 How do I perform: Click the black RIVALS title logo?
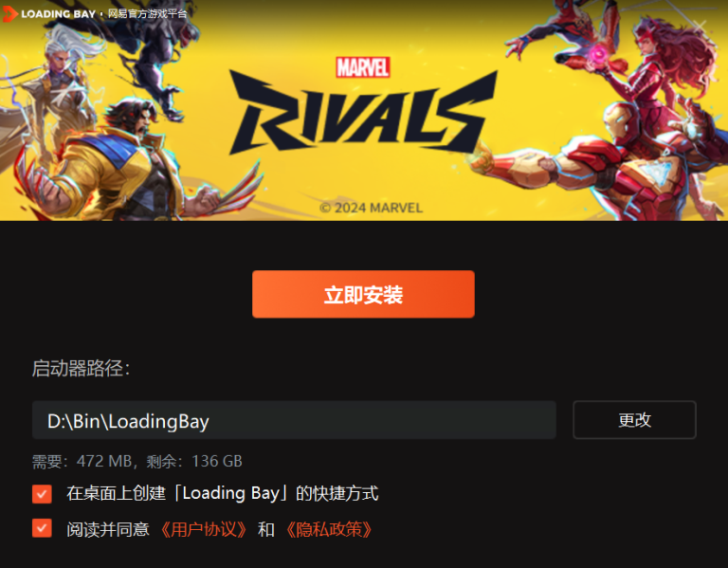(363, 114)
